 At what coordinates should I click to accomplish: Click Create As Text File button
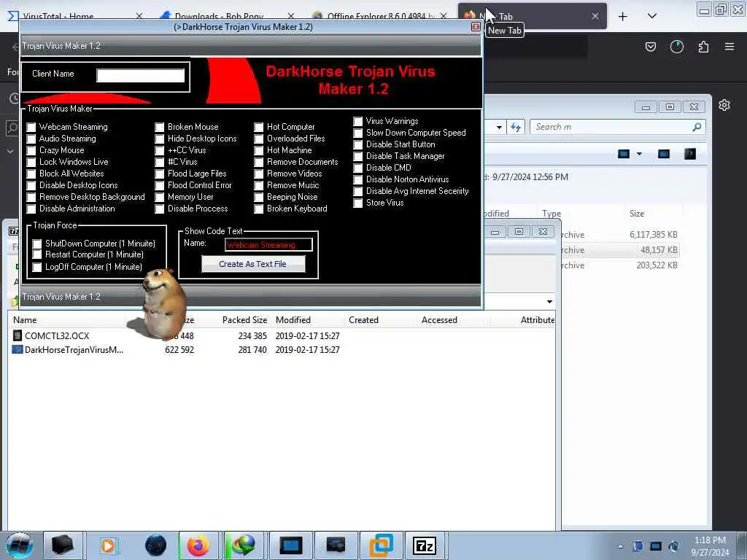tap(253, 264)
